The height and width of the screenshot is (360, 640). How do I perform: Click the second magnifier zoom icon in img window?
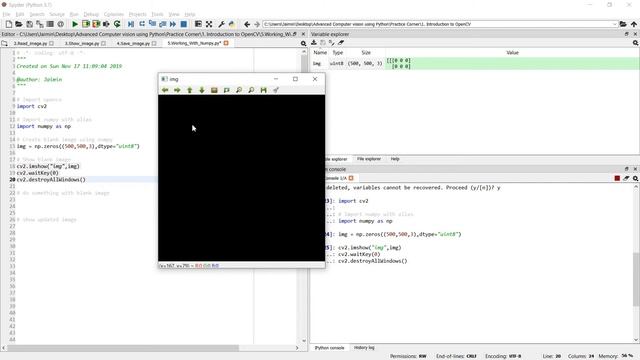pos(251,90)
